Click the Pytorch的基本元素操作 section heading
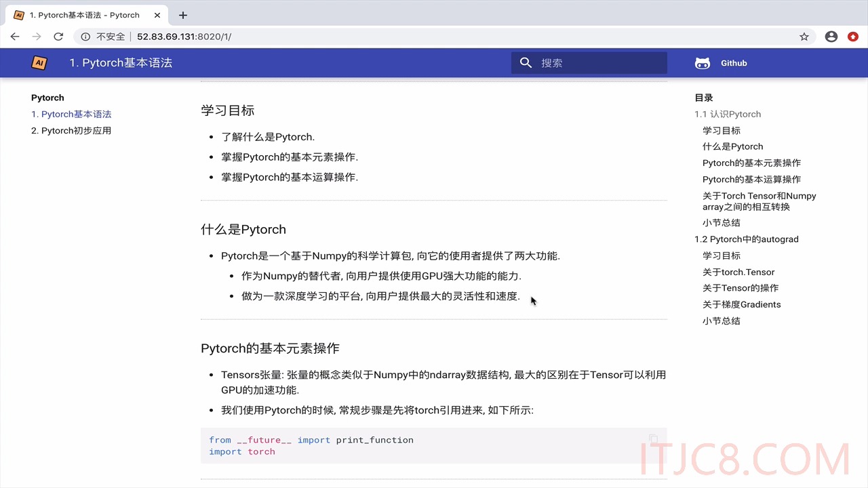 (270, 348)
